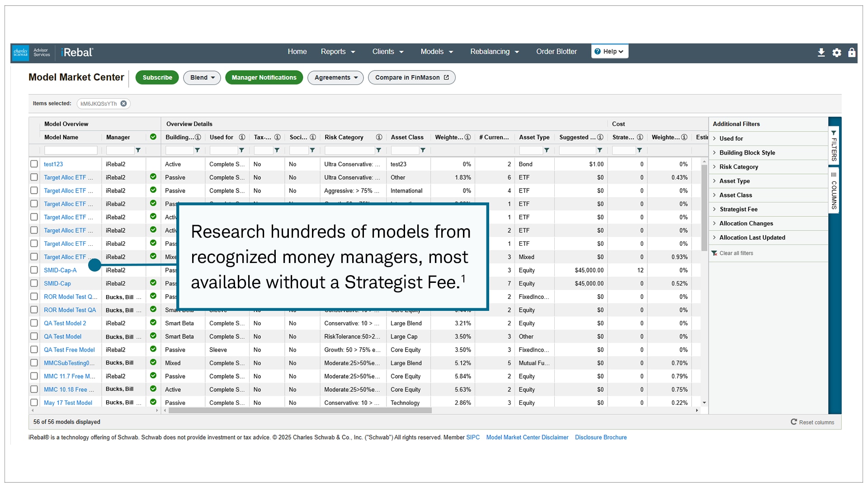The width and height of the screenshot is (868, 488).
Task: Open filter icon for Risk Category column
Action: click(x=378, y=150)
